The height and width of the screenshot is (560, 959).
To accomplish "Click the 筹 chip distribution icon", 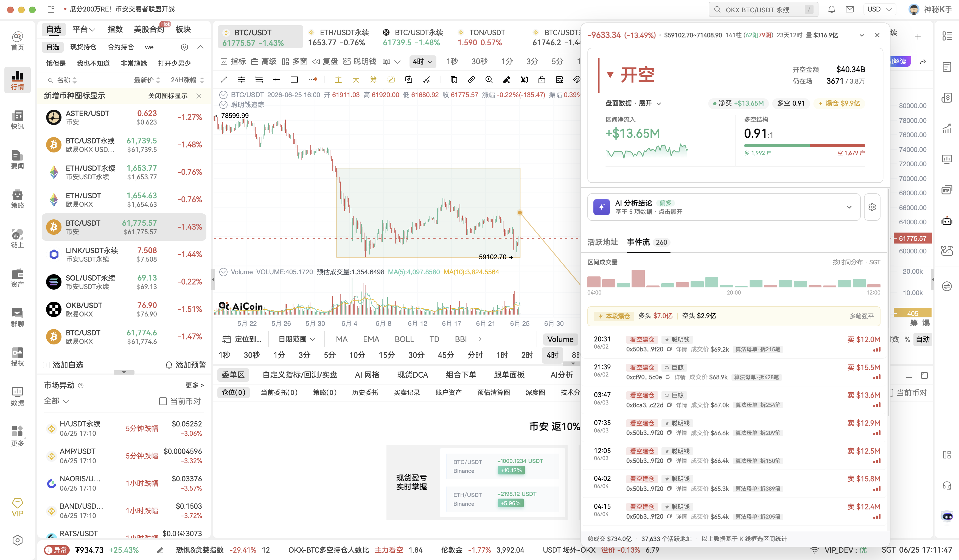I will [x=373, y=80].
